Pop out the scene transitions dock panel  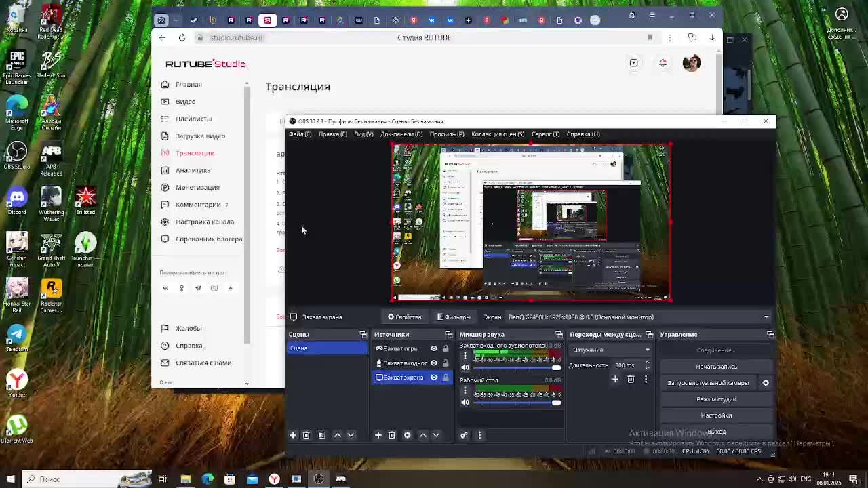[x=649, y=334]
